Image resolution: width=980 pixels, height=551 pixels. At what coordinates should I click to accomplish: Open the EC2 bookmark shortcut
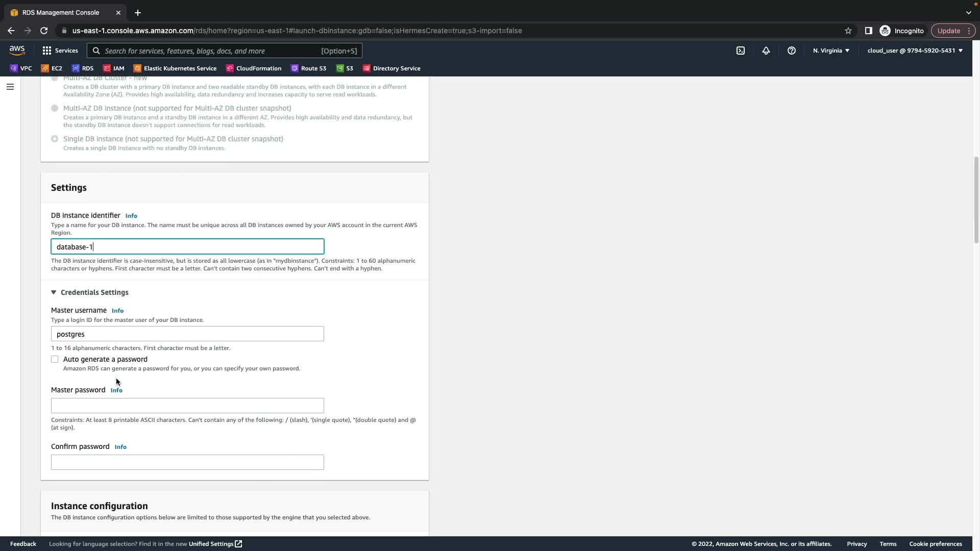point(52,68)
